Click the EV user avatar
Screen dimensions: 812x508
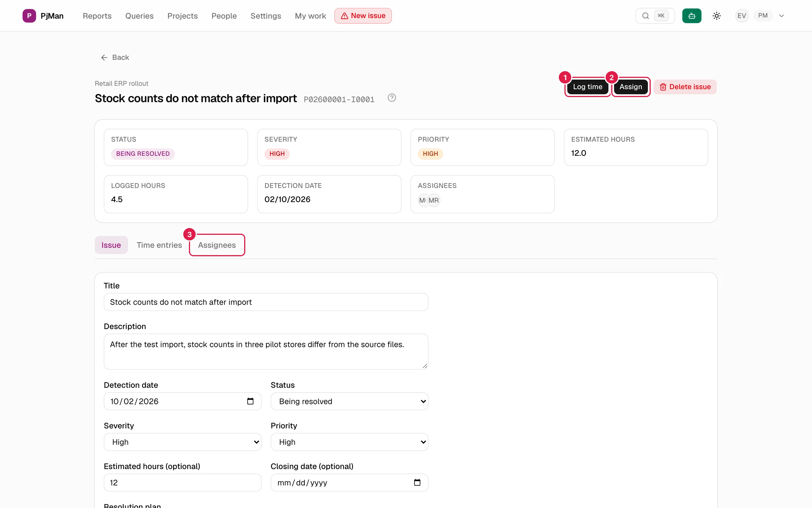742,16
